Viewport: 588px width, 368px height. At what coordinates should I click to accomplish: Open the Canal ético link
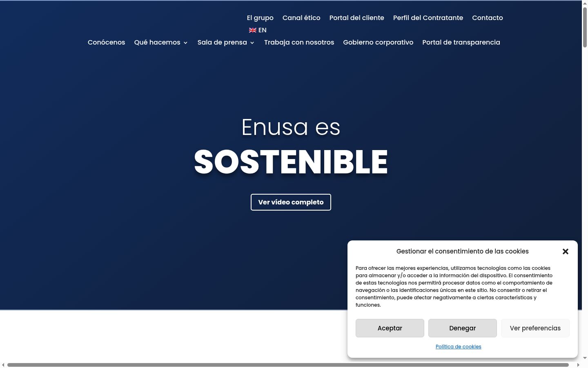click(x=301, y=18)
